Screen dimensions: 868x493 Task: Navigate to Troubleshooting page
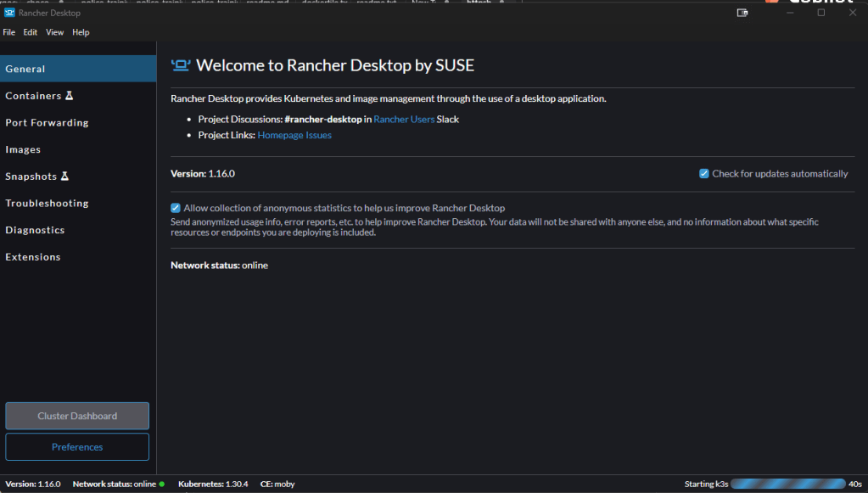[x=78, y=203]
